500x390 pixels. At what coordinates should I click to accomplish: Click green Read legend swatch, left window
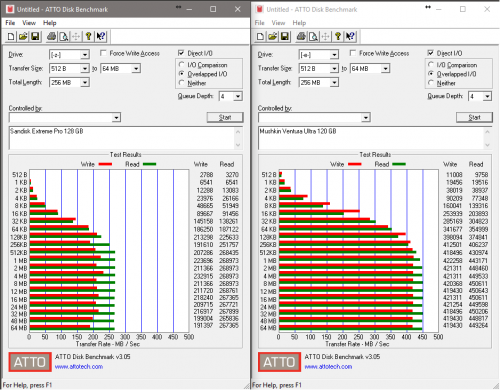[149, 164]
